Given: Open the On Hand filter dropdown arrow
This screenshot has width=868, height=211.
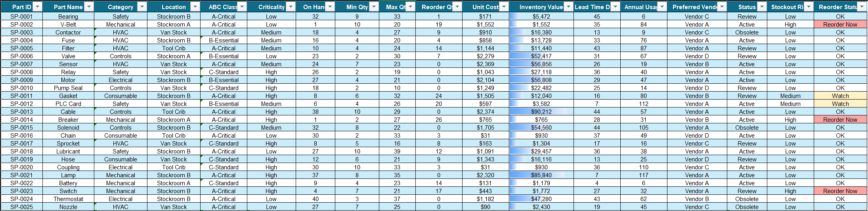Looking at the screenshot, I should coord(330,7).
